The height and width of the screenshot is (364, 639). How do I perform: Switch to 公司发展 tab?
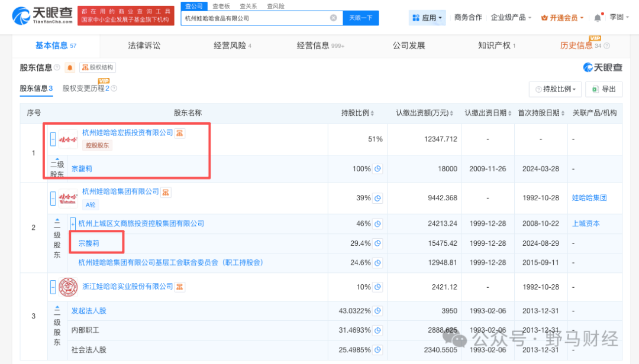(409, 45)
